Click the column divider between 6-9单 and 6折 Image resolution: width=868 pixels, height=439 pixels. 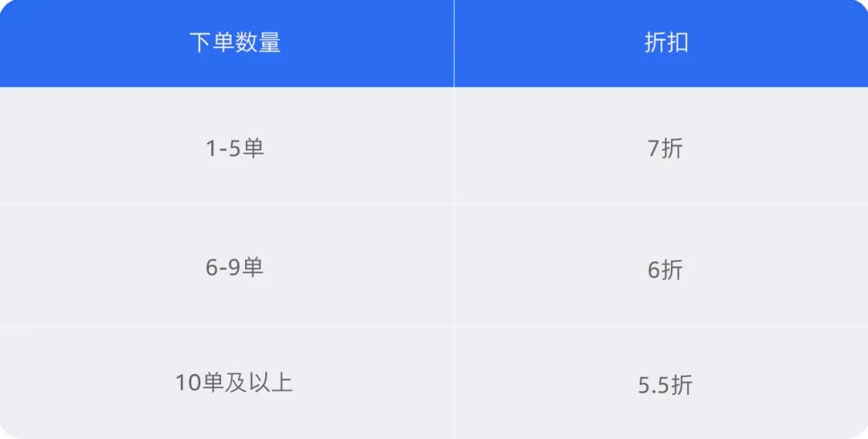454,265
